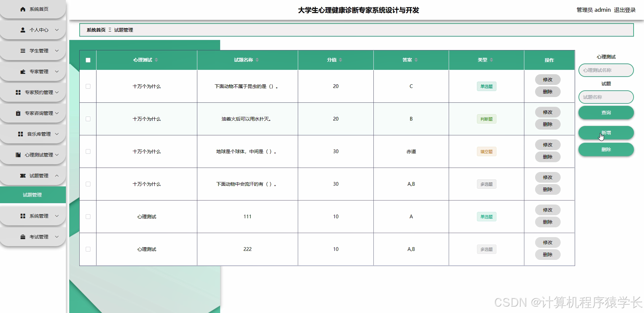Collapse the 试题管理 menu chevron

[57, 176]
